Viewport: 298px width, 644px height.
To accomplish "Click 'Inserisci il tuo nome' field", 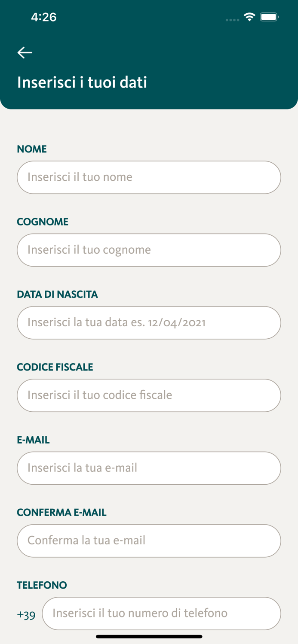I will 149,177.
